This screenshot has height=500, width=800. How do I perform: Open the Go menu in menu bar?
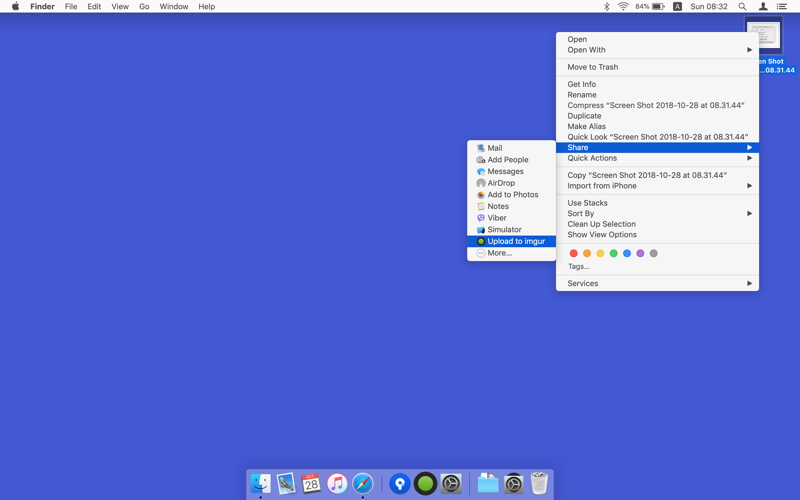[x=144, y=7]
